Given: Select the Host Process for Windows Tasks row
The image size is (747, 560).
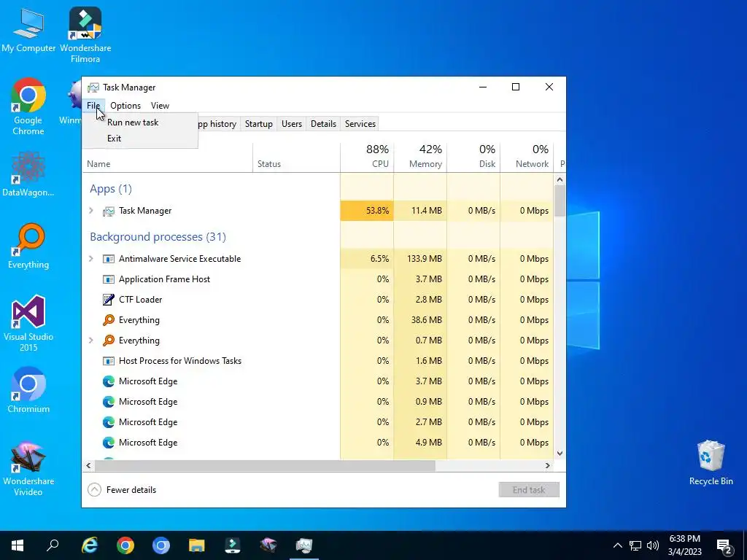Looking at the screenshot, I should (x=318, y=361).
